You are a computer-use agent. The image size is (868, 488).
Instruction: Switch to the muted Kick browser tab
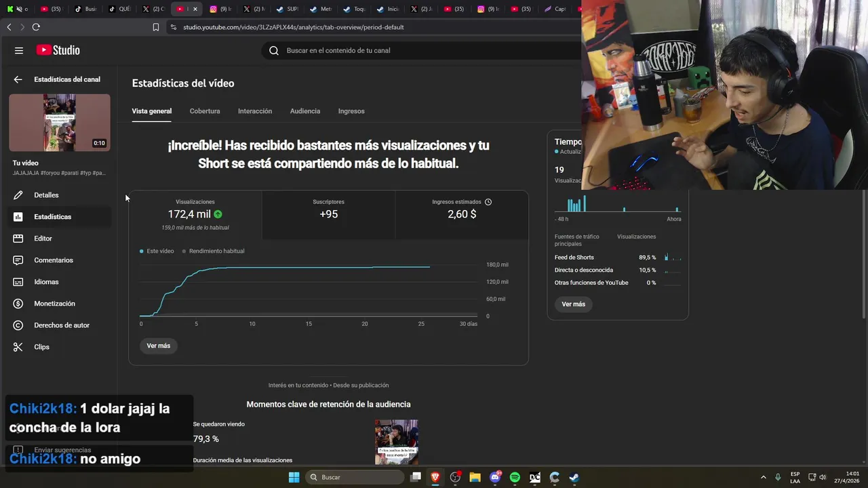tap(17, 9)
